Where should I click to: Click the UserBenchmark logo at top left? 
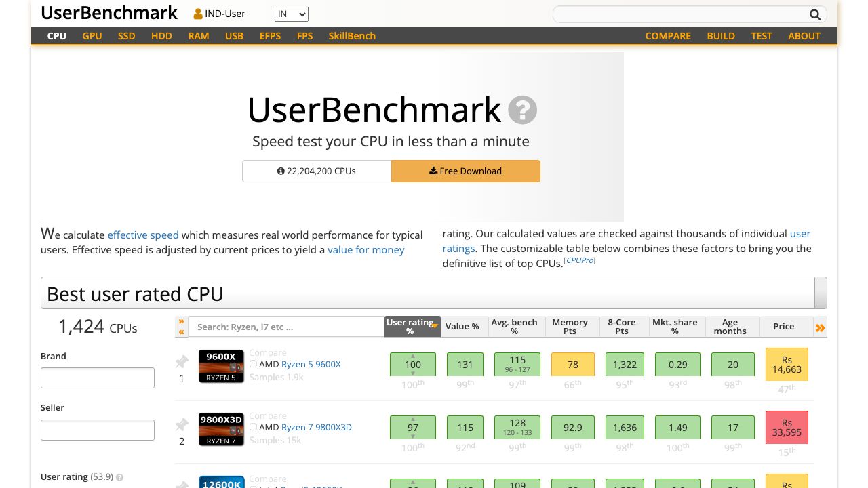[109, 13]
